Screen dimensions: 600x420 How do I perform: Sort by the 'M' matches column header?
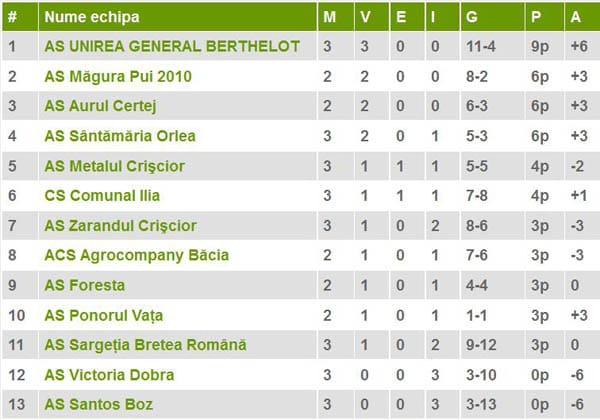pos(331,17)
